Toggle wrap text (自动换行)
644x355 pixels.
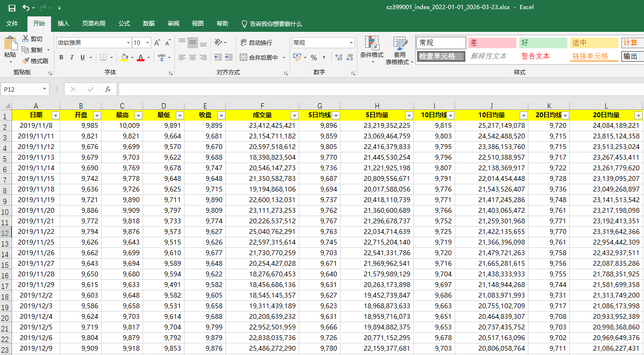[x=256, y=43]
